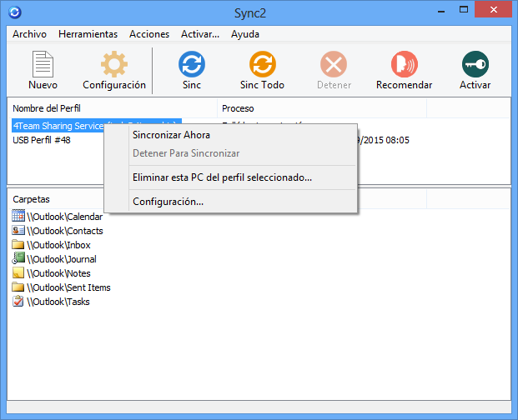Open the Acciones menu
The height and width of the screenshot is (420, 518).
(149, 34)
